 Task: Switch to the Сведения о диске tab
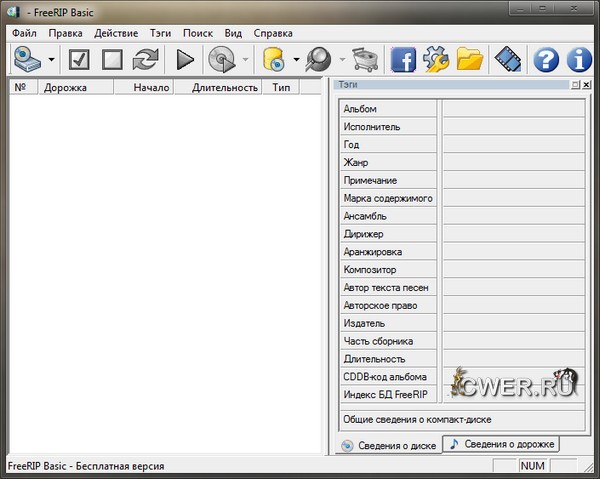388,445
